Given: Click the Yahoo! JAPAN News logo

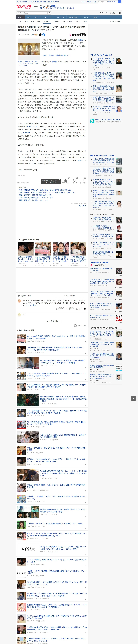Looking at the screenshot, I should (28, 7).
